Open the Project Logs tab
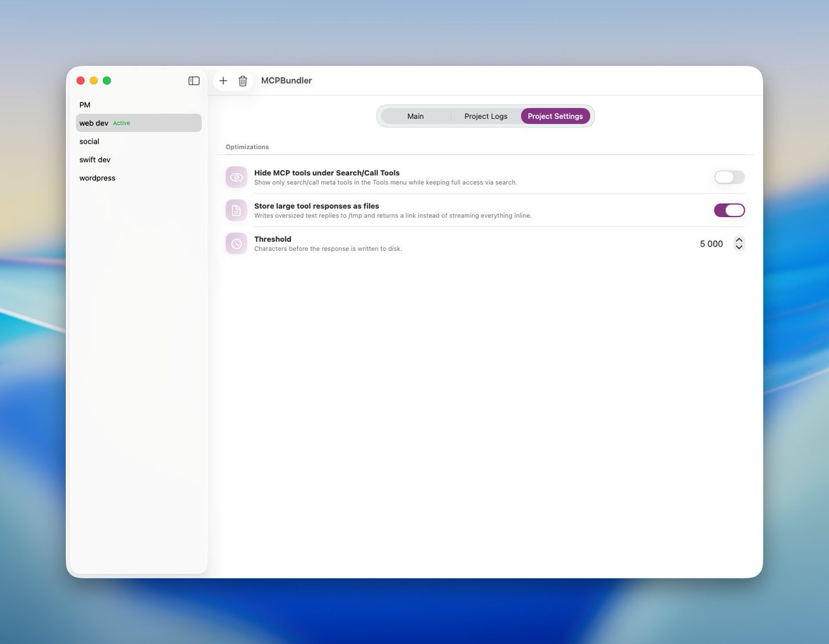Image resolution: width=829 pixels, height=644 pixels. pos(486,116)
